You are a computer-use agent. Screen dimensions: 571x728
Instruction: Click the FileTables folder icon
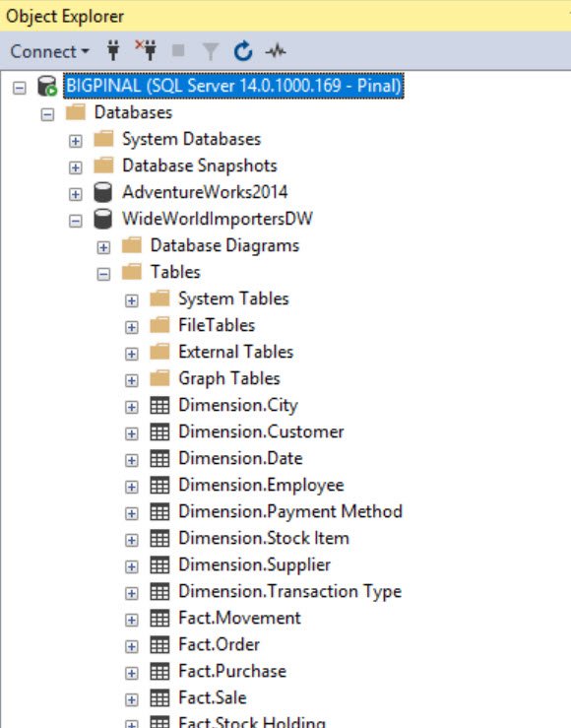[x=160, y=325]
